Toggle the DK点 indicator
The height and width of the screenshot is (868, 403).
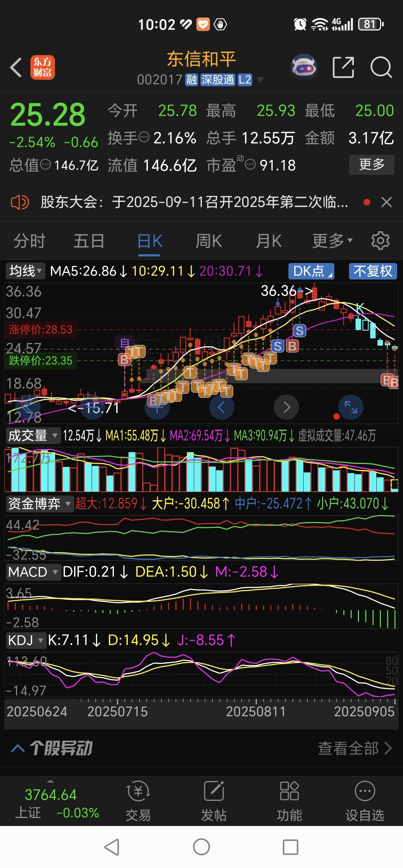[x=311, y=271]
